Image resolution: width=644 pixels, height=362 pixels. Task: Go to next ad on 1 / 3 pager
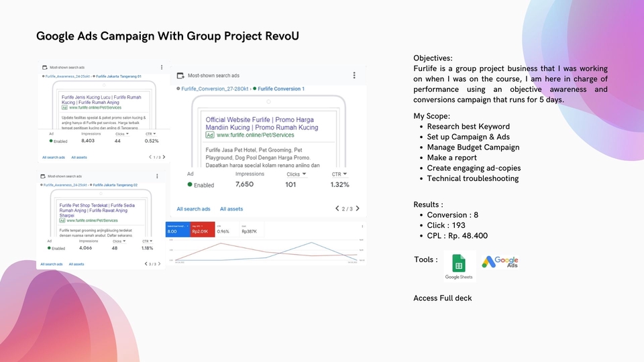click(164, 157)
